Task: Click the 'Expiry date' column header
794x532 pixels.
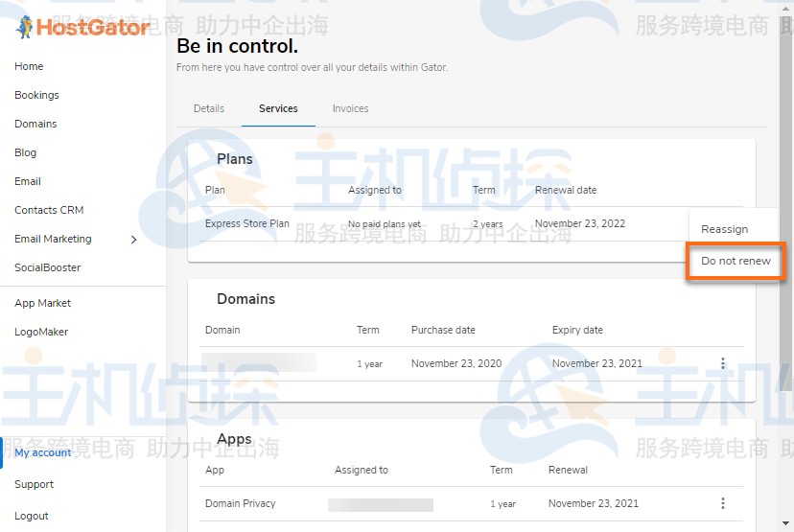Action: coord(577,330)
